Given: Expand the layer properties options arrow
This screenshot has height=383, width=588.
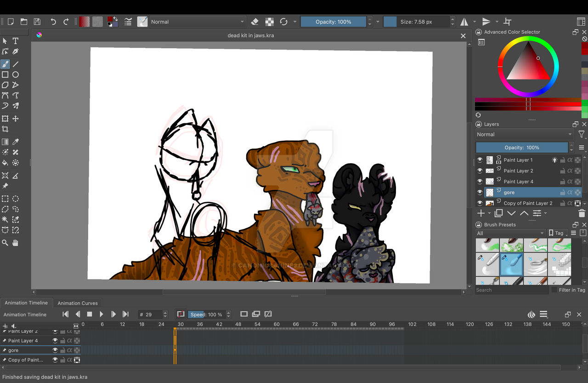Looking at the screenshot, I should click(x=545, y=213).
